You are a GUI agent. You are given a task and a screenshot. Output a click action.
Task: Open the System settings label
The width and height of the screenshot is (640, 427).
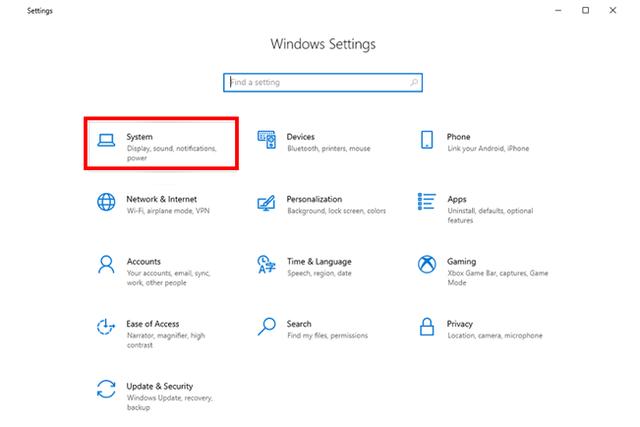(139, 136)
